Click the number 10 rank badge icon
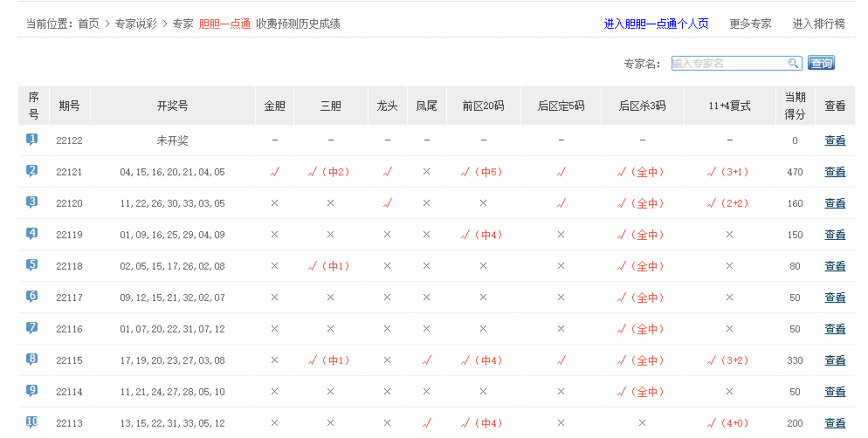 point(32,422)
